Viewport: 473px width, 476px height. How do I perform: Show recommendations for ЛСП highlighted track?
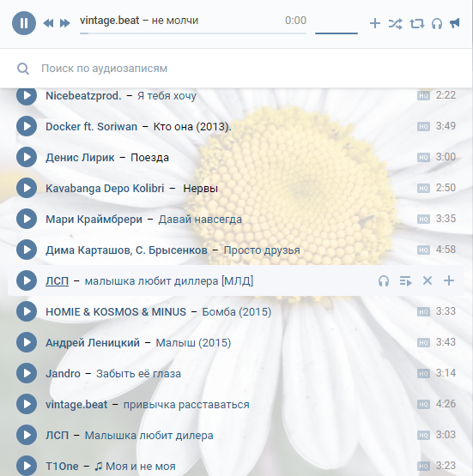[384, 281]
